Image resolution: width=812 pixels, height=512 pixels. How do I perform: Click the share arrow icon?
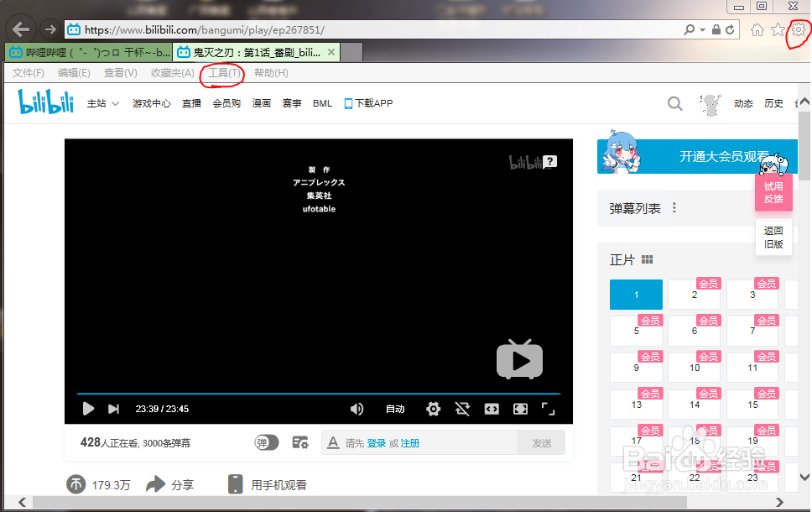pos(155,484)
